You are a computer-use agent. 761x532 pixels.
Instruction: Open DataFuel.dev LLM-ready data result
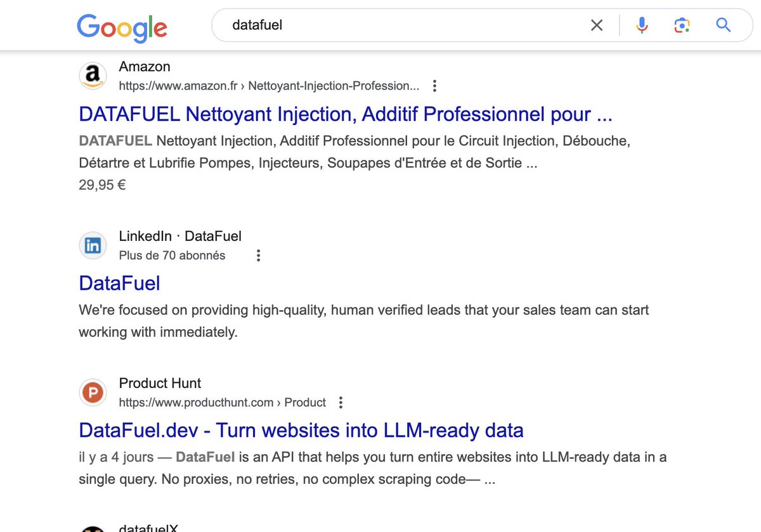pos(301,431)
